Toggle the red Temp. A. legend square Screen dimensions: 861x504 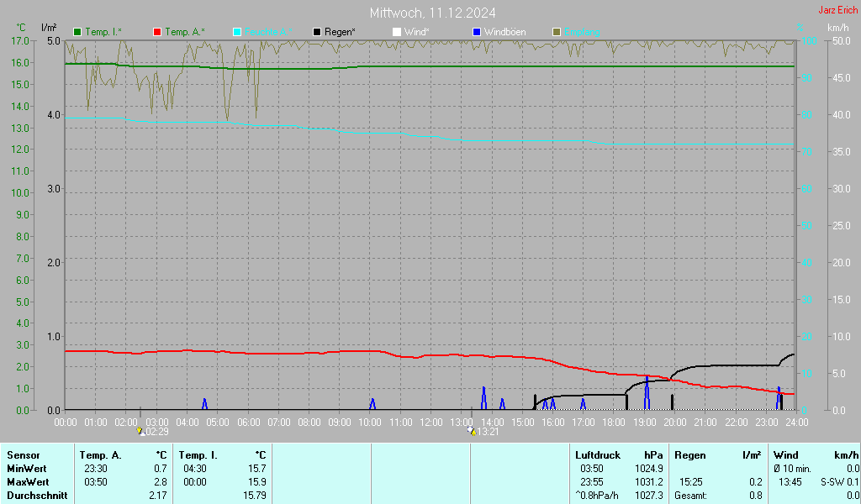[x=157, y=32]
